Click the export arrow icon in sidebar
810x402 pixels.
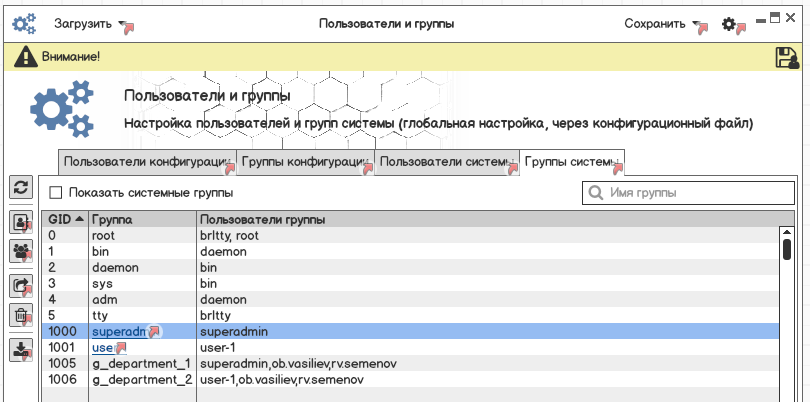point(21,287)
